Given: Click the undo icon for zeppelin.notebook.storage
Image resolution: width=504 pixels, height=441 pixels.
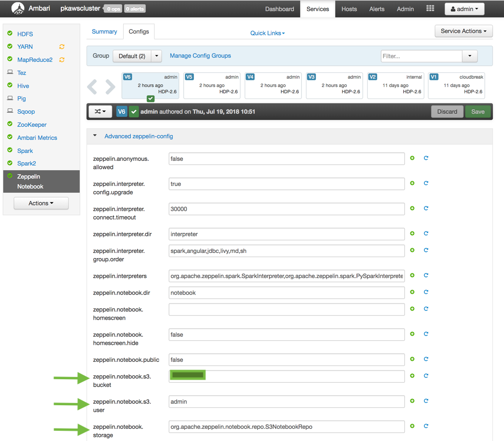Looking at the screenshot, I should point(426,426).
